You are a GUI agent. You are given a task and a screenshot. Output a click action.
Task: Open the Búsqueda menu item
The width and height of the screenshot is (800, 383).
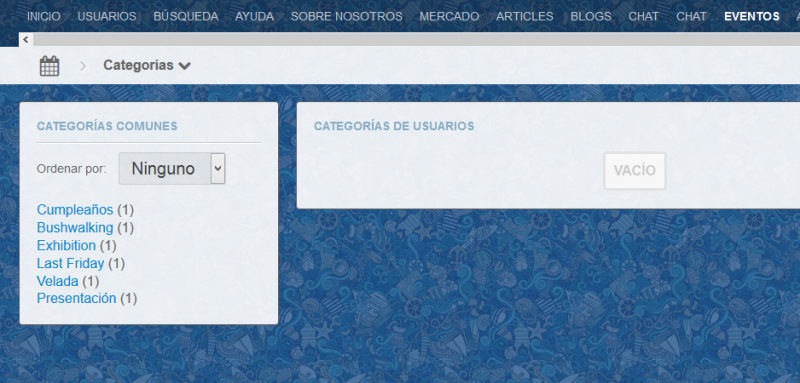coord(186,16)
